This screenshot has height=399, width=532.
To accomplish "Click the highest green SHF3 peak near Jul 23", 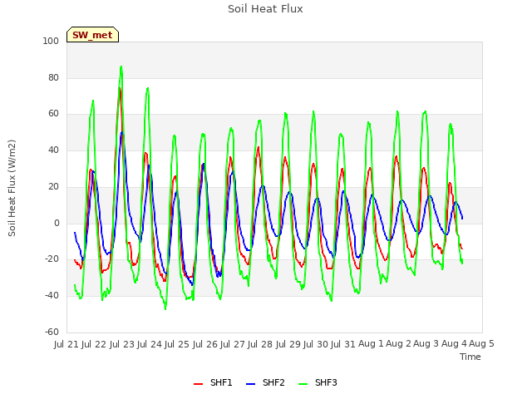I will point(121,66).
